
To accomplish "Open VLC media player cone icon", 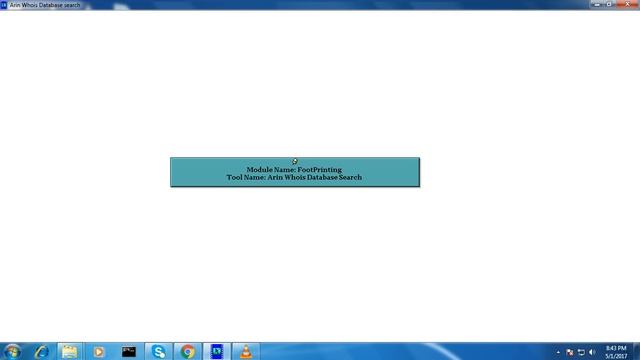I will (x=246, y=351).
